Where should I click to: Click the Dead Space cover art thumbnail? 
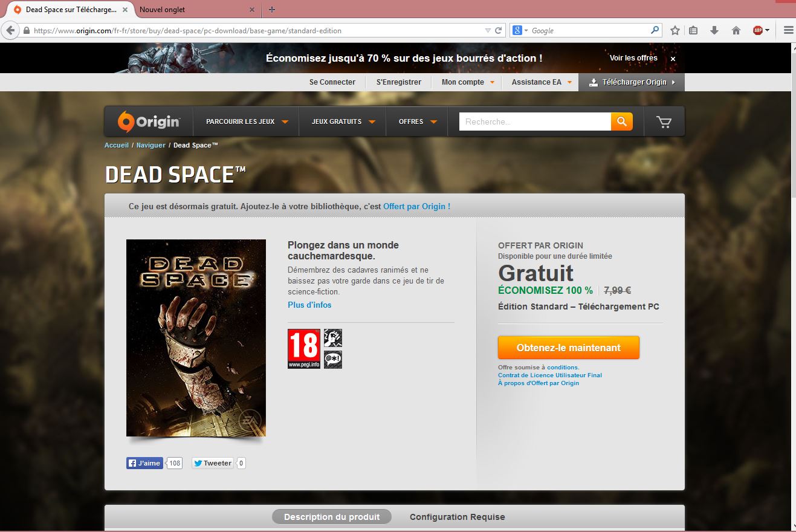tap(196, 337)
